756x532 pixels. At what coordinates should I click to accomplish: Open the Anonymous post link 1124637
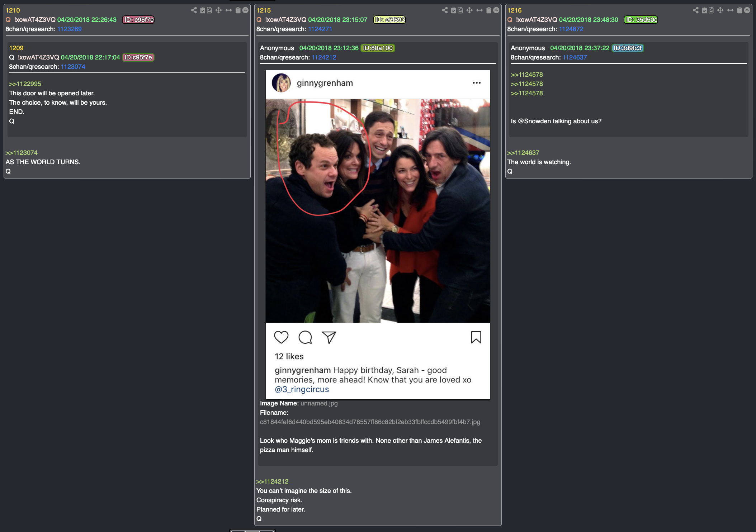[x=575, y=57]
